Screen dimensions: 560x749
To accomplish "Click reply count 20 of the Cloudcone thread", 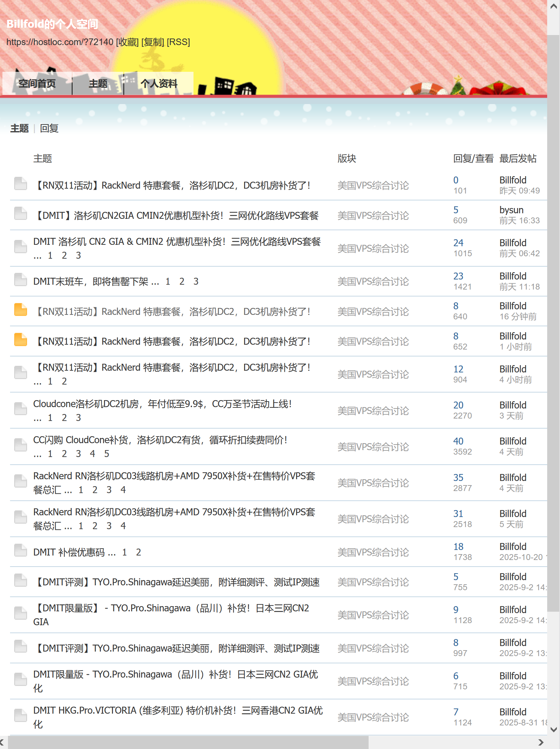I will (x=458, y=405).
